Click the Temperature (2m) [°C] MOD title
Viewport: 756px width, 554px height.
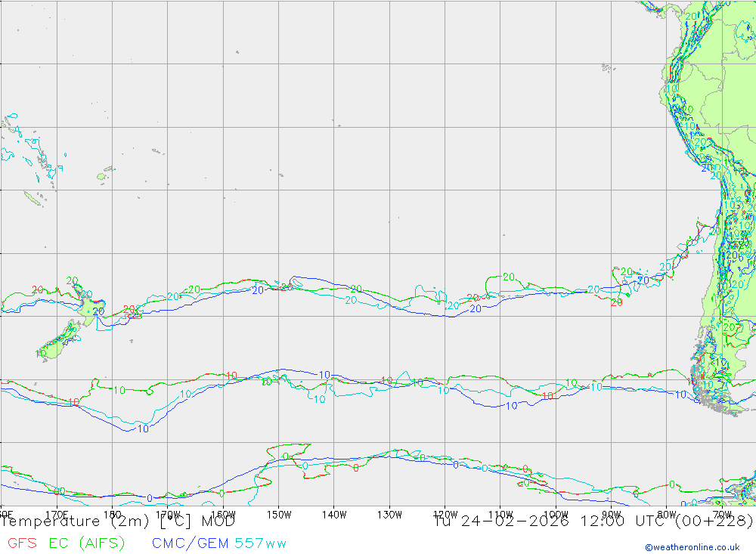(118, 522)
